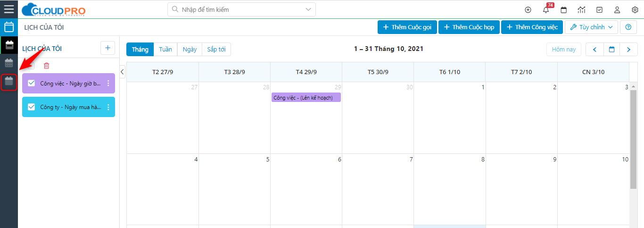Open the 'Công việc' calendar three-dot menu
The width and height of the screenshot is (644, 228).
point(108,84)
